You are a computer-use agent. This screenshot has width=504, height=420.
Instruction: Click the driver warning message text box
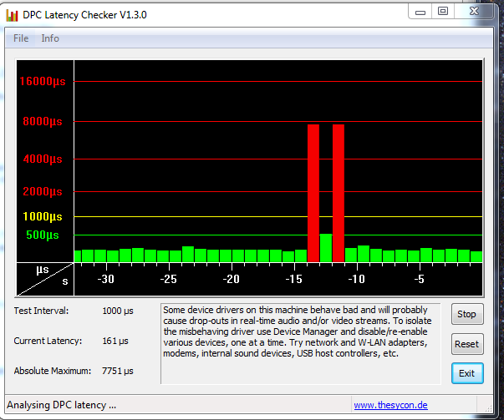[x=301, y=343]
